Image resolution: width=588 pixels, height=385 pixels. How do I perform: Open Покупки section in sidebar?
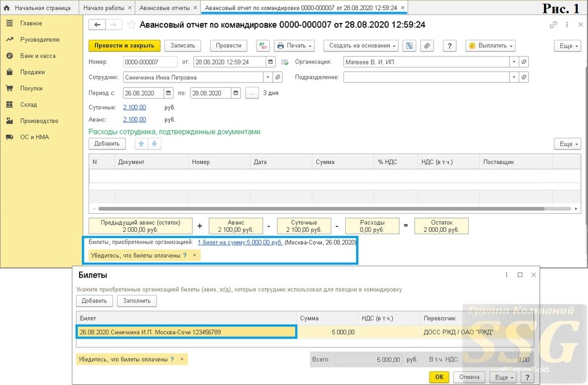click(31, 89)
